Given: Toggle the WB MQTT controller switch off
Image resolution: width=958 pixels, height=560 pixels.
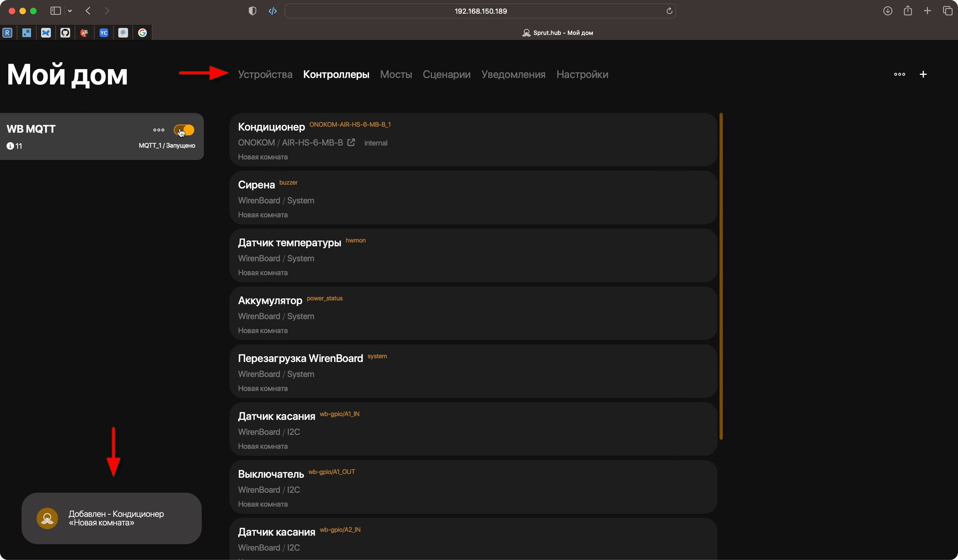Looking at the screenshot, I should (184, 130).
